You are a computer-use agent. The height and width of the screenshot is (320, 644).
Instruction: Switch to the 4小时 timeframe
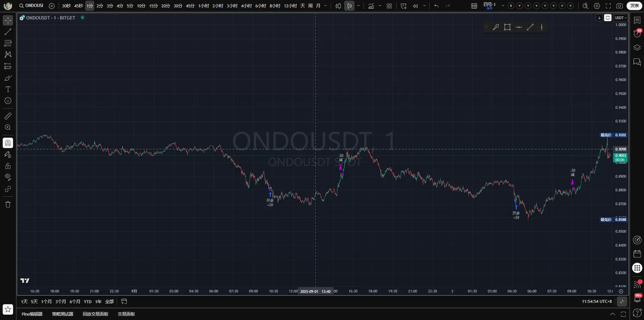[x=246, y=6]
